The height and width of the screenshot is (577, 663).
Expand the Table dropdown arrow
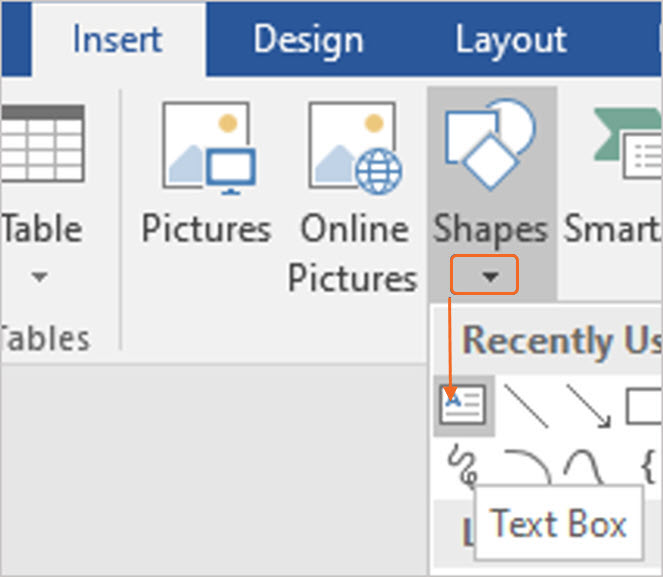pyautogui.click(x=39, y=277)
